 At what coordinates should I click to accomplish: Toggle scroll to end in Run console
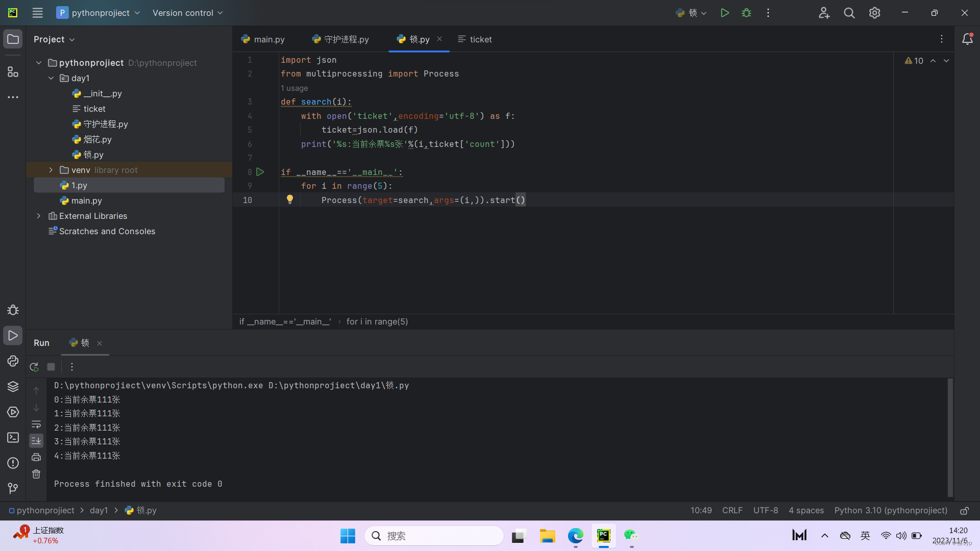coord(36,441)
